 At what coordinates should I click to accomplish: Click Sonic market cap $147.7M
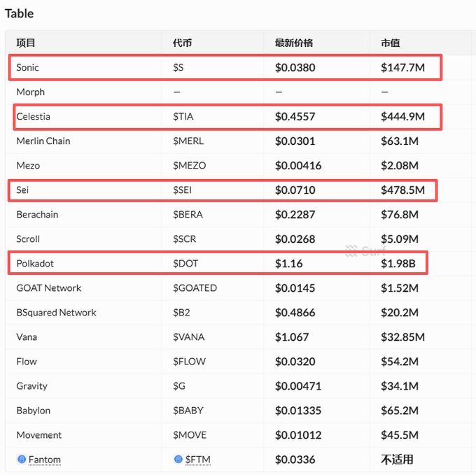[402, 68]
